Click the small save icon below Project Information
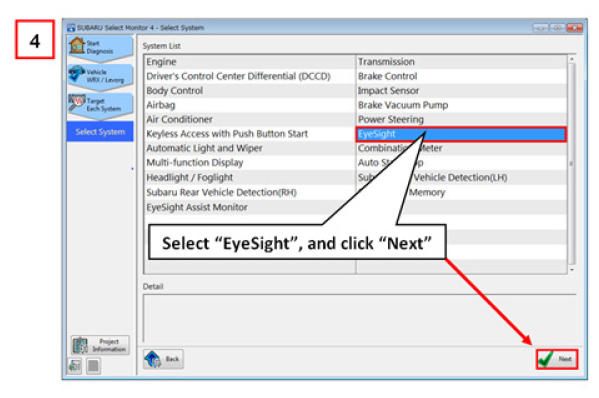 pos(74,366)
